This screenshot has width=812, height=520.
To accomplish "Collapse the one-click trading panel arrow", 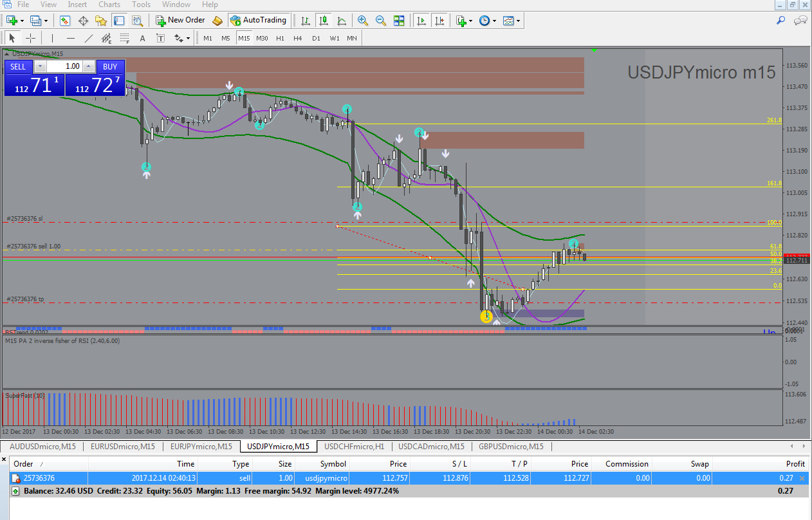I will click(7, 54).
